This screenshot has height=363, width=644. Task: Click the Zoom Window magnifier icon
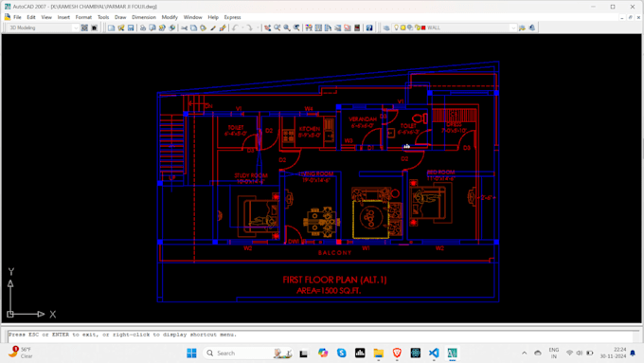coord(287,27)
